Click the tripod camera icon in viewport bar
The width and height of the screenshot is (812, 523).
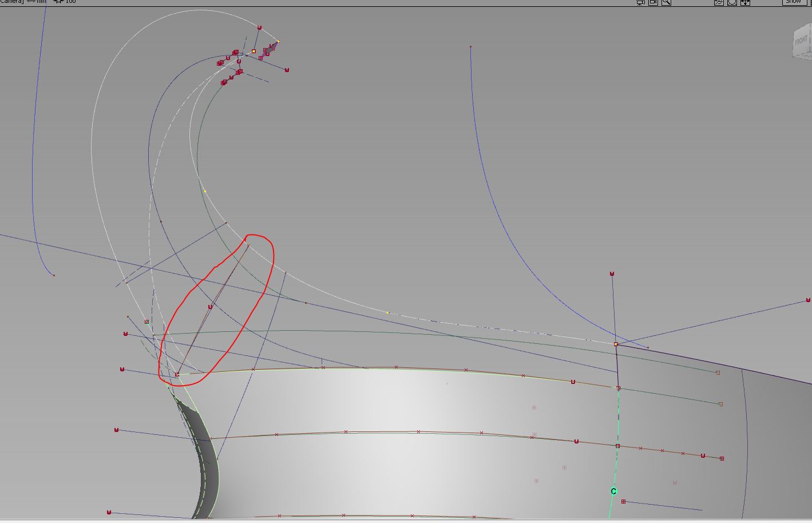click(641, 2)
